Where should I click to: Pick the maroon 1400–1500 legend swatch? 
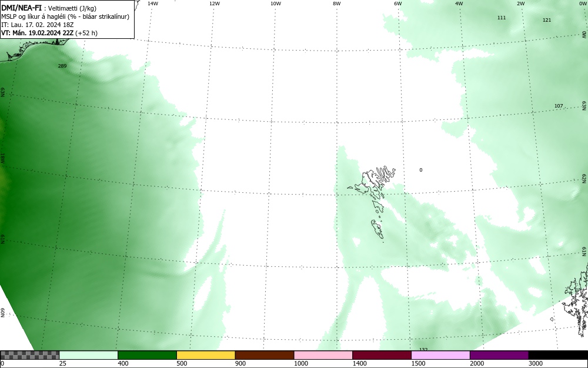pos(382,355)
